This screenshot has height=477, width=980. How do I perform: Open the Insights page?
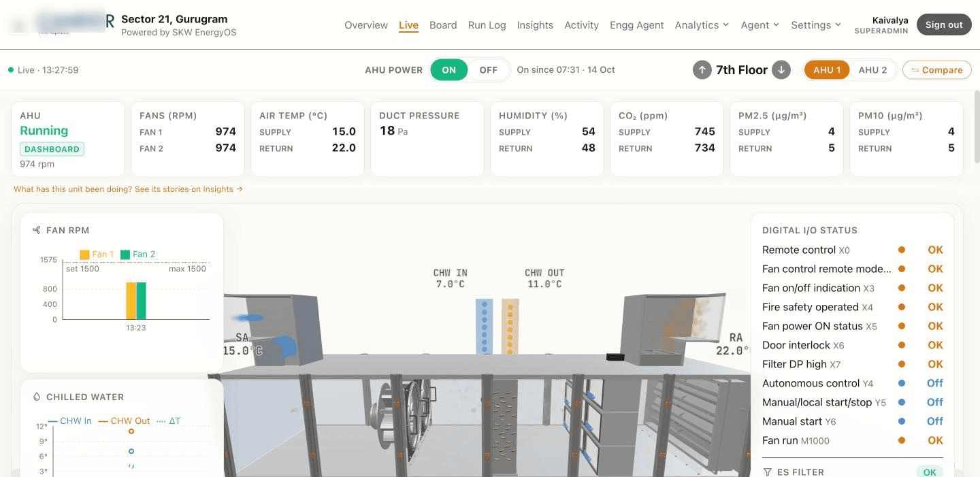pyautogui.click(x=535, y=25)
